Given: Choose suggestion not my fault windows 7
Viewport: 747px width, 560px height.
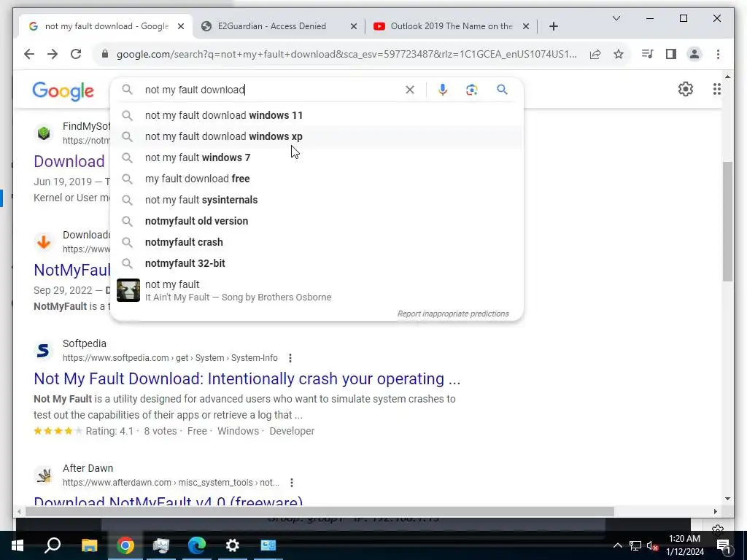Looking at the screenshot, I should pyautogui.click(x=317, y=157).
